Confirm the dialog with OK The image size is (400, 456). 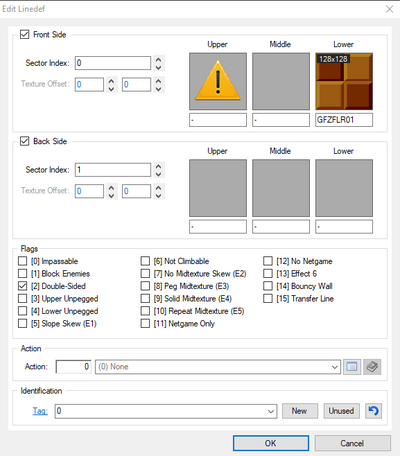tap(271, 443)
